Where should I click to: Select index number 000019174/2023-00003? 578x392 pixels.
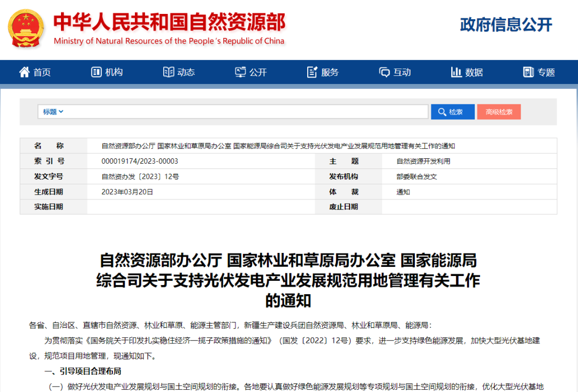point(140,162)
